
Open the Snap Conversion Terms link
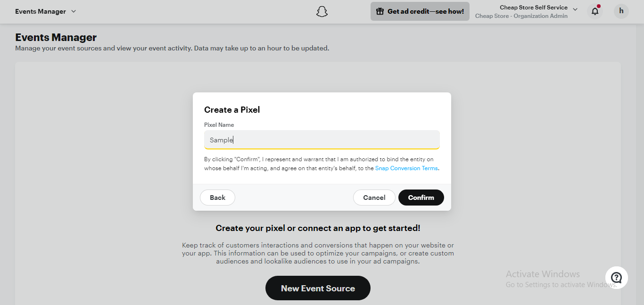click(406, 168)
